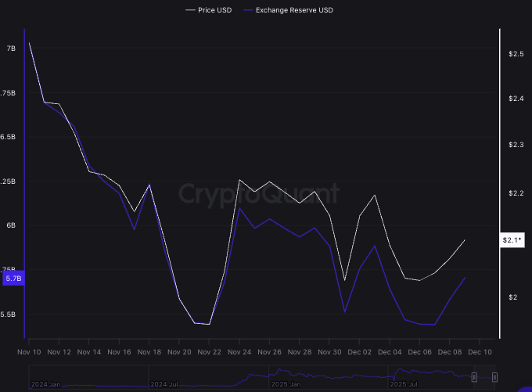532x392 pixels.
Task: Click the white Price USD line swatch
Action: coord(190,10)
